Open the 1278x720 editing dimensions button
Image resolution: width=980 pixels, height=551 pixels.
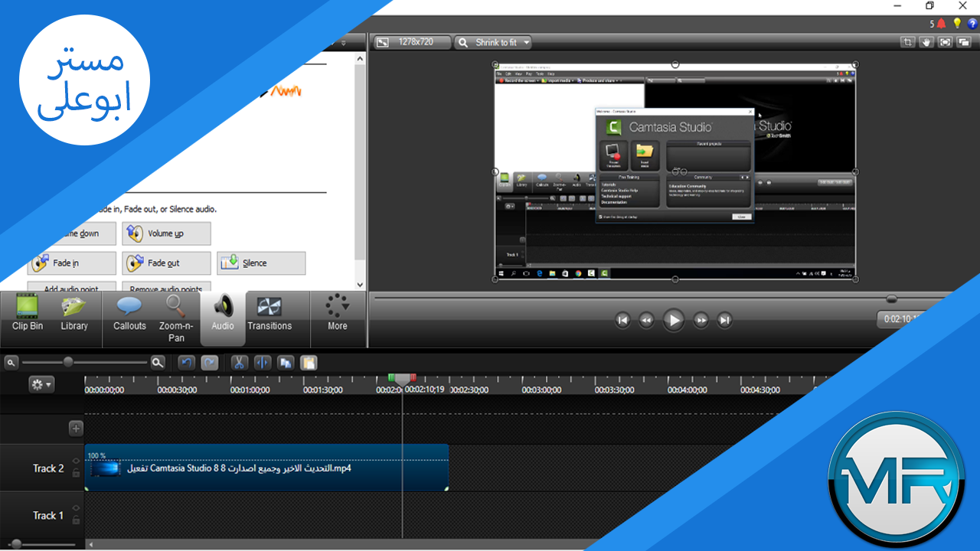pos(413,42)
